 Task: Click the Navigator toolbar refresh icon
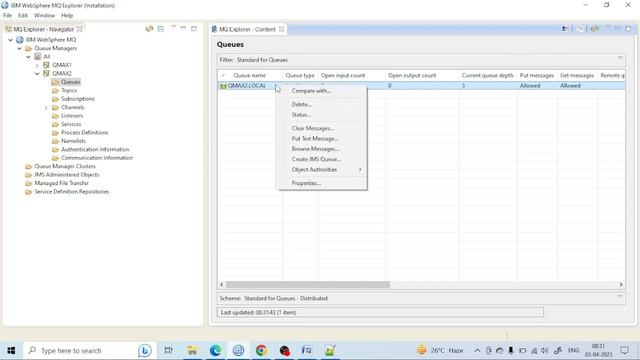(149, 29)
